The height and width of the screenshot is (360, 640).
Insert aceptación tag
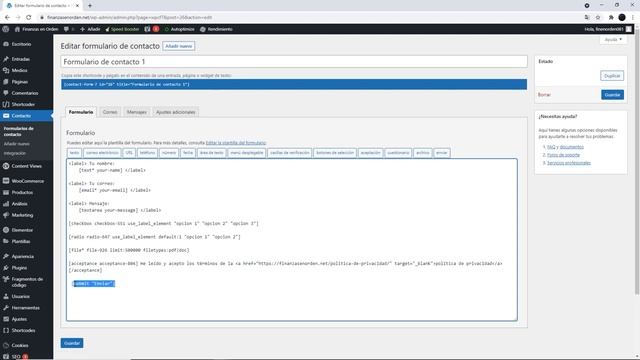[371, 153]
